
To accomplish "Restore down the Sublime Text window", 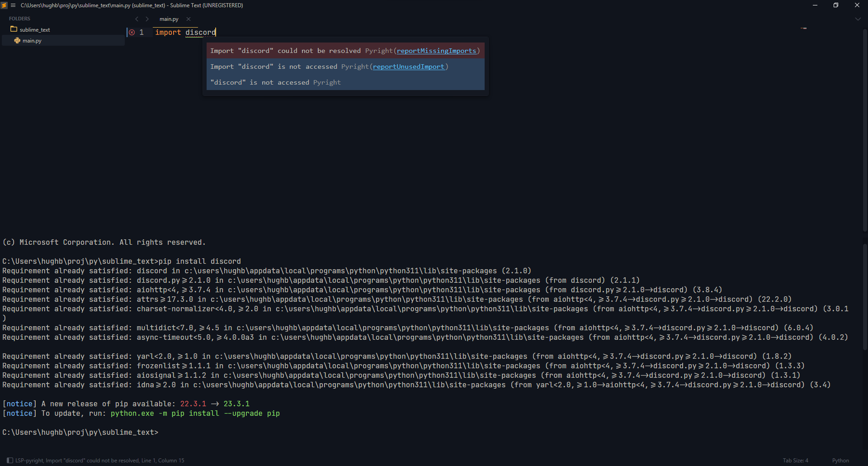I will [x=836, y=5].
